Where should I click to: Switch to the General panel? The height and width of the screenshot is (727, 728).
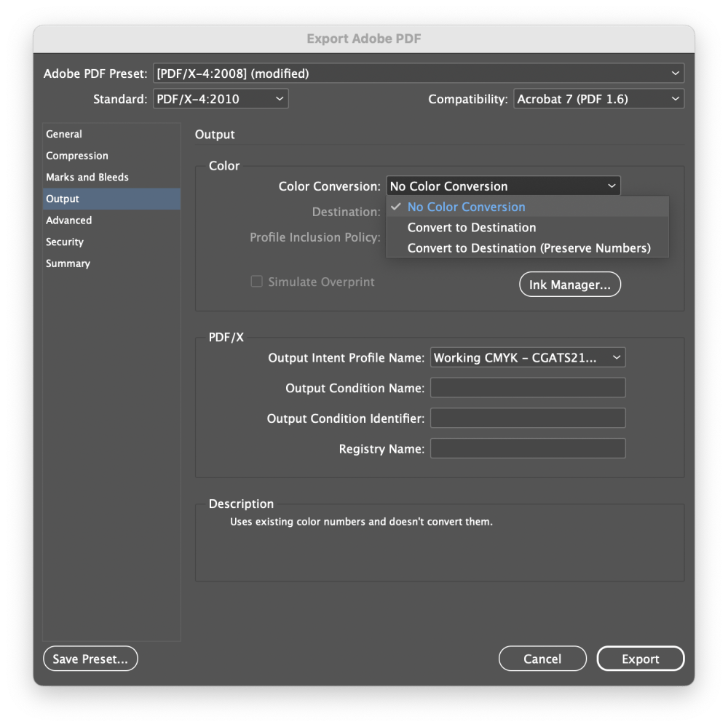point(63,134)
